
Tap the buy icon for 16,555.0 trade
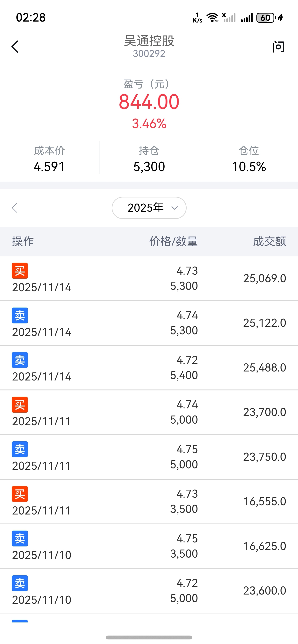click(x=20, y=494)
